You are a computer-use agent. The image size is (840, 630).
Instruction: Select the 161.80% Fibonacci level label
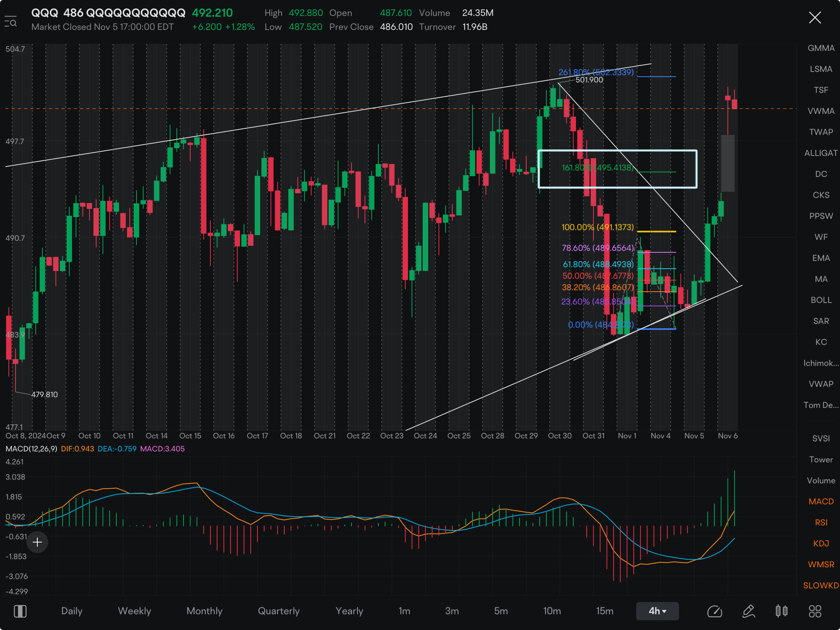point(598,168)
